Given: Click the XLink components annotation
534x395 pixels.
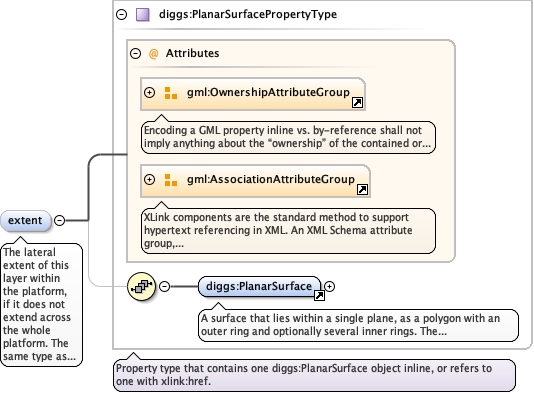Looking at the screenshot, I should [288, 231].
